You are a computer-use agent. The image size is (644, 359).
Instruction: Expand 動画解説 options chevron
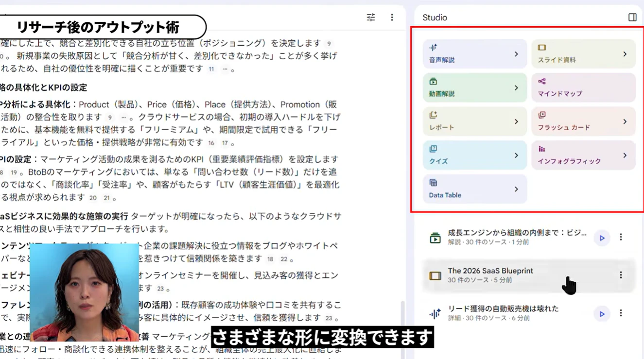pos(516,88)
